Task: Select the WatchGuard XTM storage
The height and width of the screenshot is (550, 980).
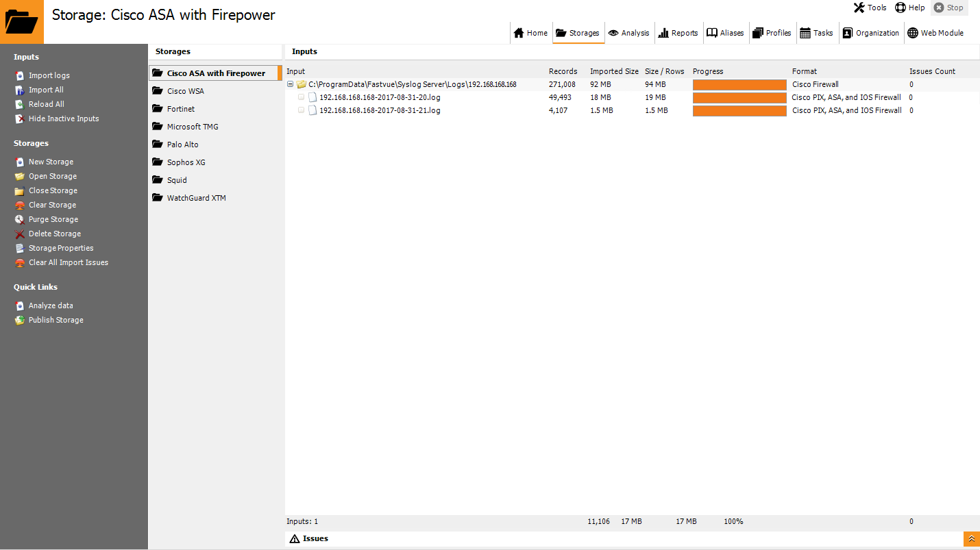Action: click(215, 198)
